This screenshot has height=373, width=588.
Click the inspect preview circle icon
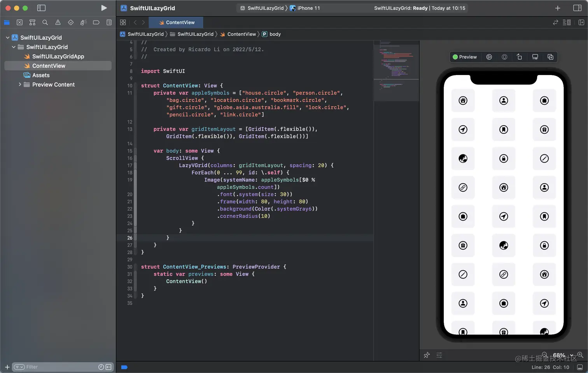(504, 57)
